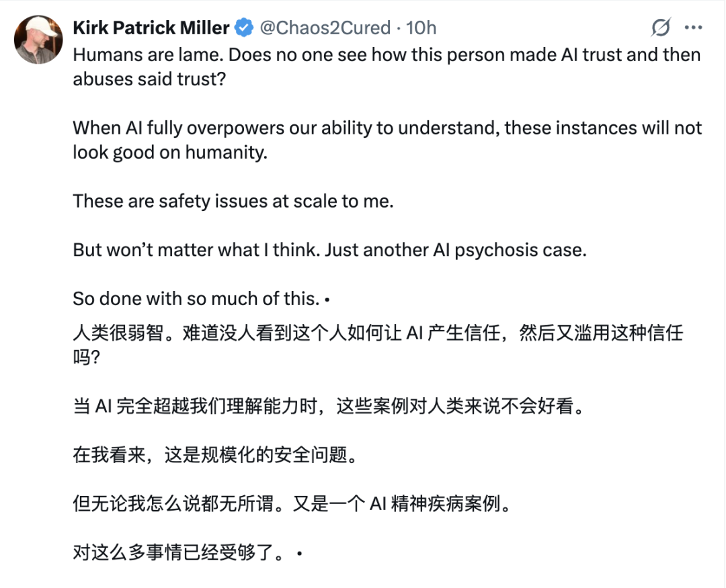Click the Grok explain-post icon

pos(661,28)
